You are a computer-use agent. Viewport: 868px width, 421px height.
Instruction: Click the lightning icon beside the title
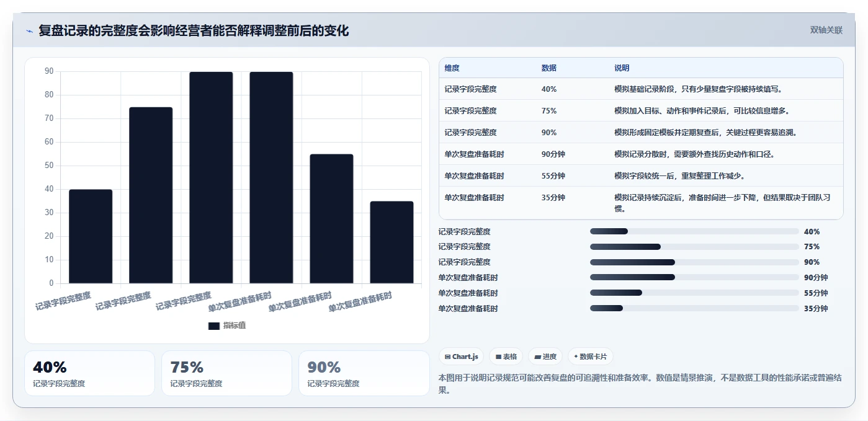(x=29, y=31)
